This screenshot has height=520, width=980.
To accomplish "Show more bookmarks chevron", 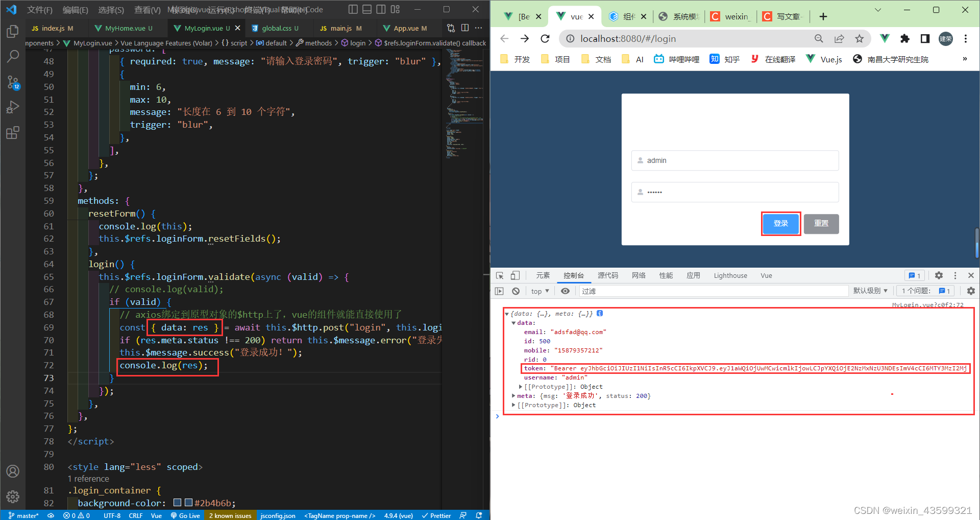I will [x=965, y=59].
